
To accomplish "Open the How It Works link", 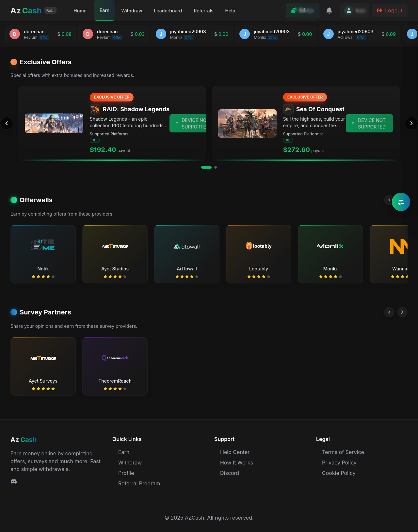I will 236,463.
